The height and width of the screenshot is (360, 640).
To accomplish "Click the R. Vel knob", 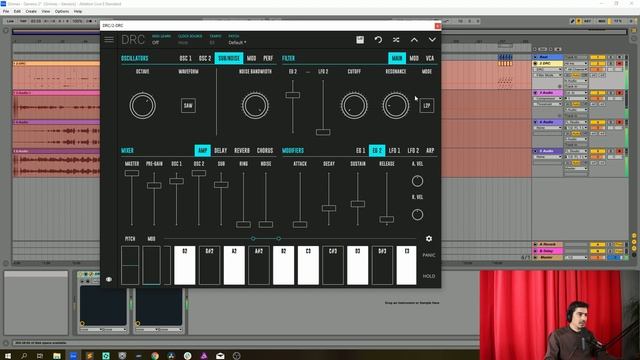I will [417, 214].
